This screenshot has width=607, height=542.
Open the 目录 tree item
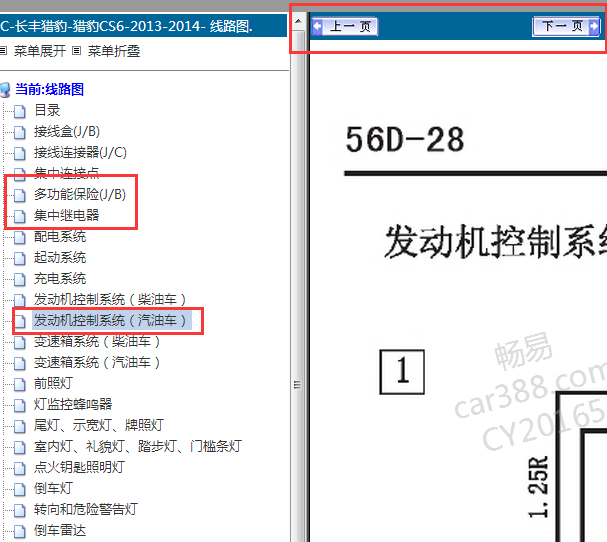(47, 110)
